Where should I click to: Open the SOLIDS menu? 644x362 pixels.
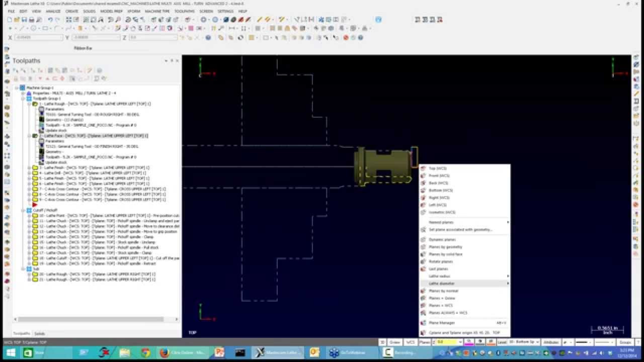pyautogui.click(x=89, y=11)
